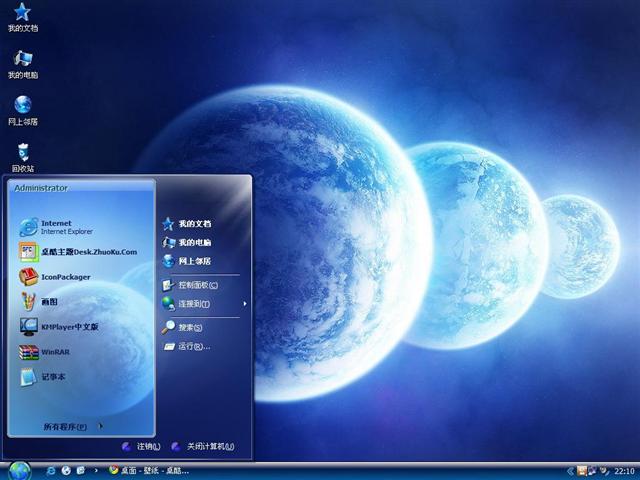Open Internet Explorer from the Start menu
Image resolution: width=640 pixels, height=480 pixels.
[60, 227]
